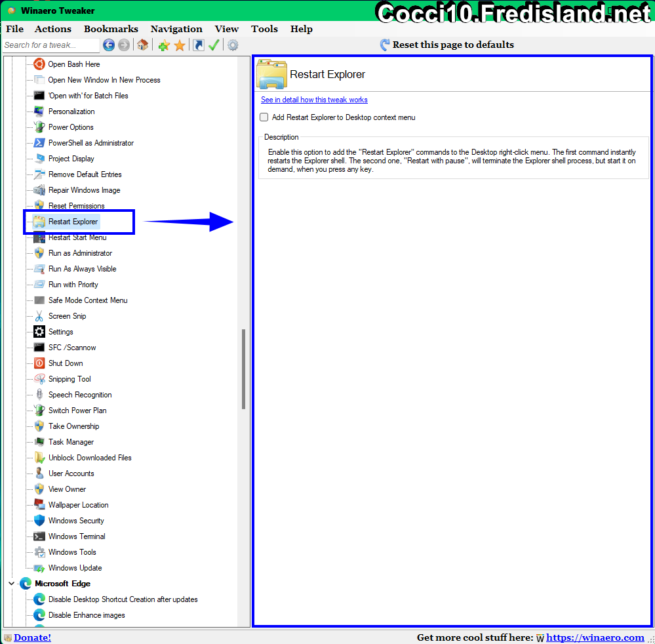Select Remove Default Entries item
The height and width of the screenshot is (644, 655).
[85, 174]
